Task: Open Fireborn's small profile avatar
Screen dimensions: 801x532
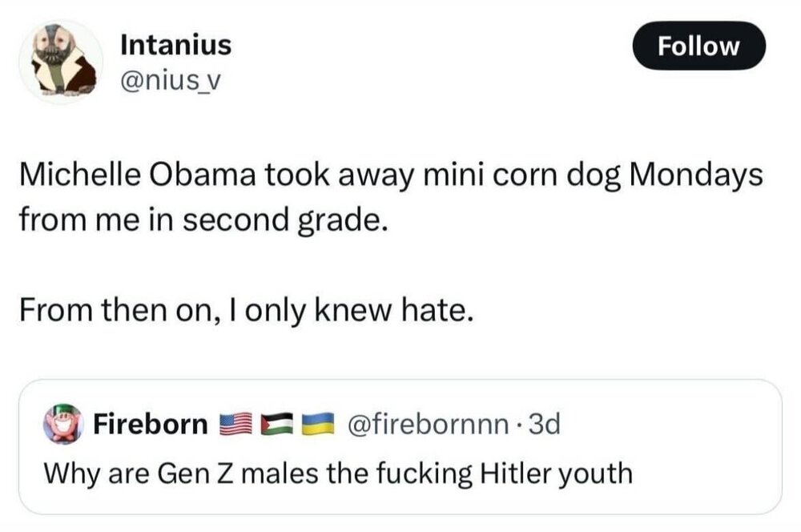Action: click(62, 424)
